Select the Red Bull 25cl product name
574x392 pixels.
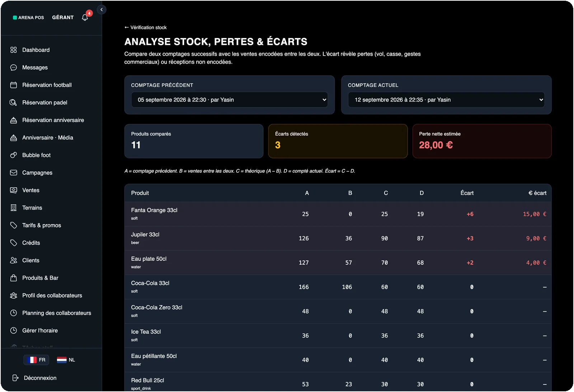(147, 380)
